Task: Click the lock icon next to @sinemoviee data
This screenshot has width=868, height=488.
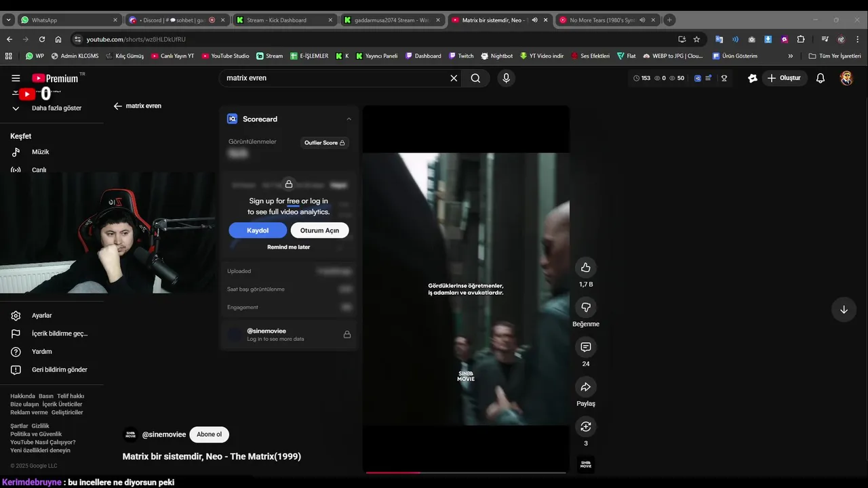Action: pyautogui.click(x=347, y=334)
